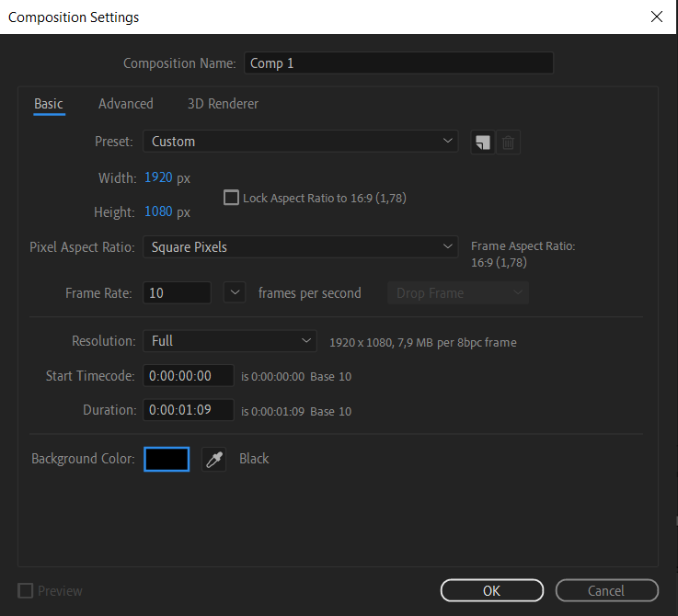
Task: Switch to the Advanced tab
Action: [x=126, y=104]
